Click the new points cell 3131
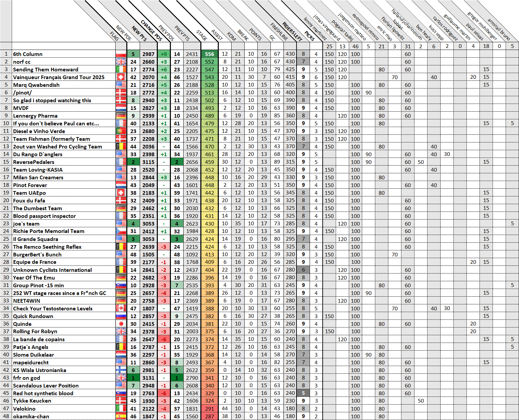 coord(148,378)
